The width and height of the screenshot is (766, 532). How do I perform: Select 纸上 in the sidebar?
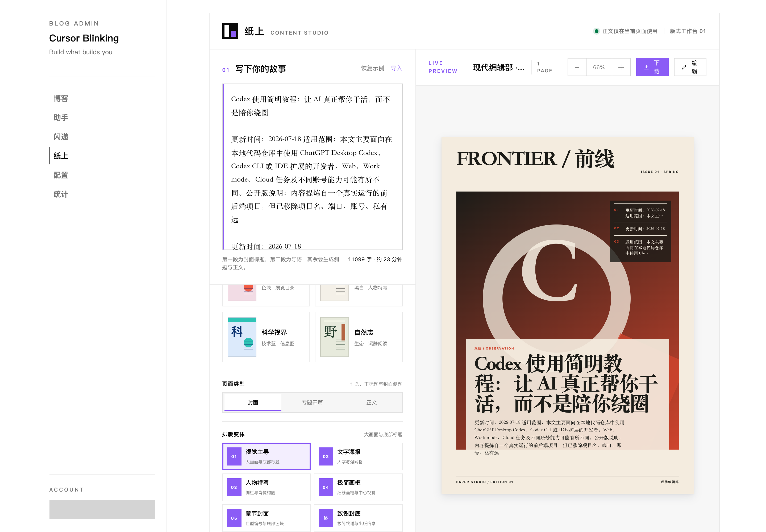point(61,156)
